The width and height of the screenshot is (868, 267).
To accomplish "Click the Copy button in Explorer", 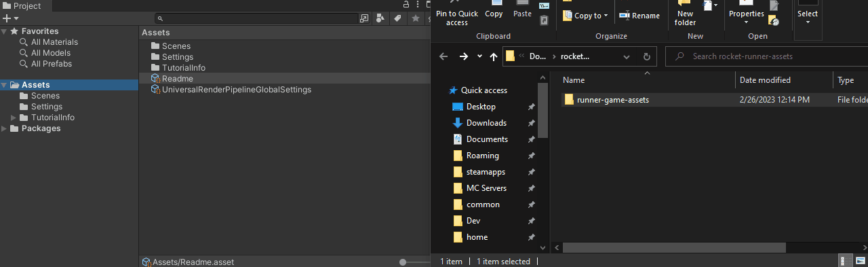I will (494, 10).
